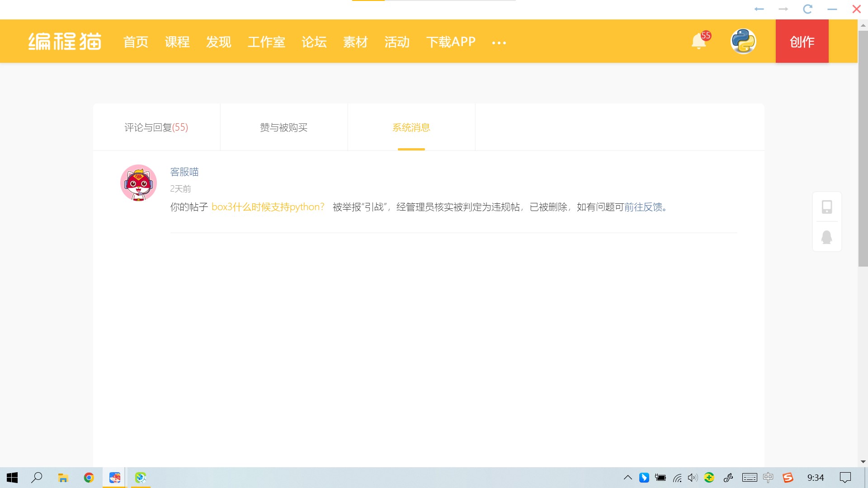868x488 pixels.
Task: Open the QQ penguin icon in the side widget
Action: [827, 237]
